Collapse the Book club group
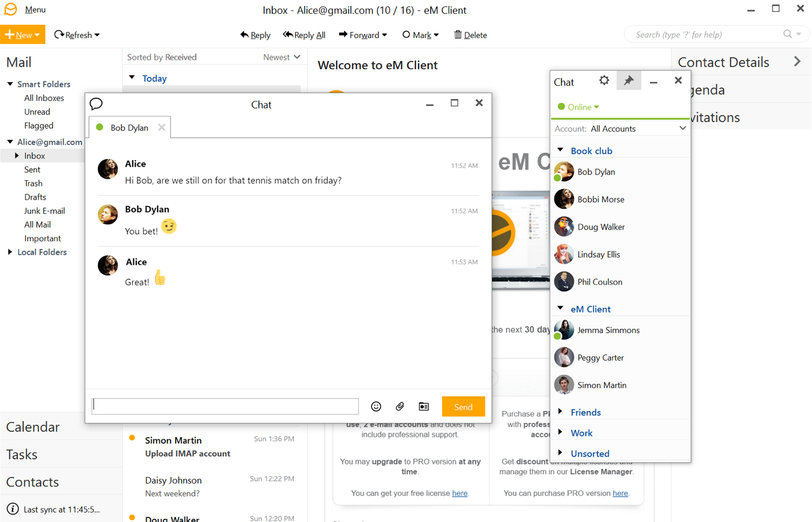 (x=560, y=150)
